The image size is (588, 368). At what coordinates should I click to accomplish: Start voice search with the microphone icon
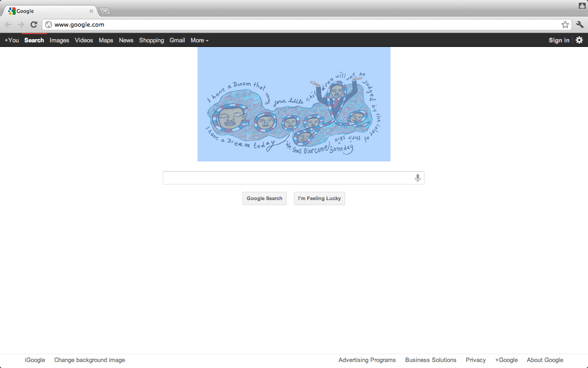[418, 178]
